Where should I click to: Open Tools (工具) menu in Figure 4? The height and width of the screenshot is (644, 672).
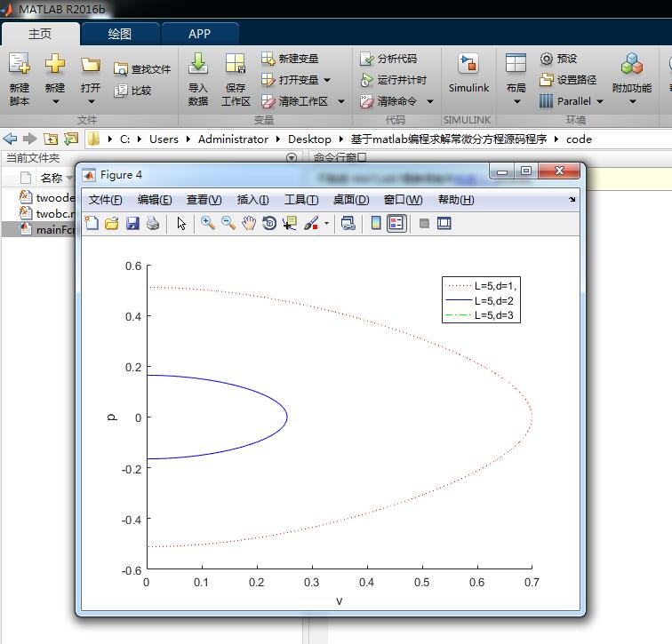(x=301, y=200)
